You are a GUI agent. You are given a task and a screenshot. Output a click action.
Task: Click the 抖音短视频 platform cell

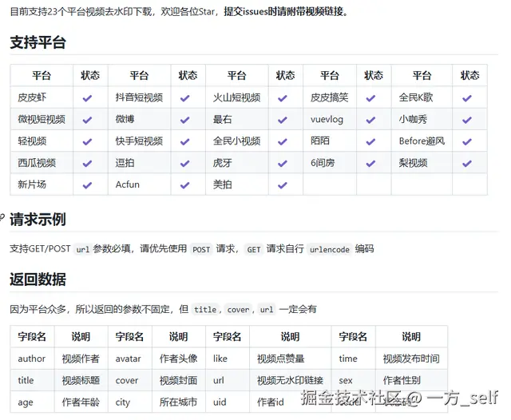pyautogui.click(x=139, y=97)
